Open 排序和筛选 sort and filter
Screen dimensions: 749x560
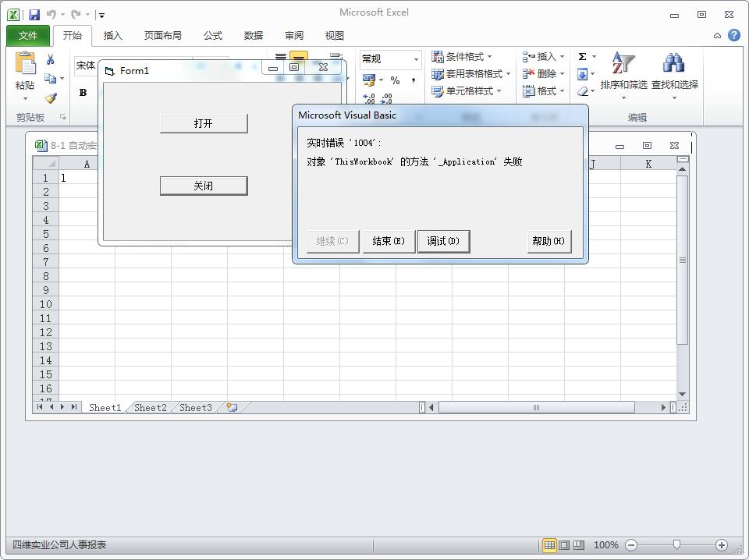point(623,74)
